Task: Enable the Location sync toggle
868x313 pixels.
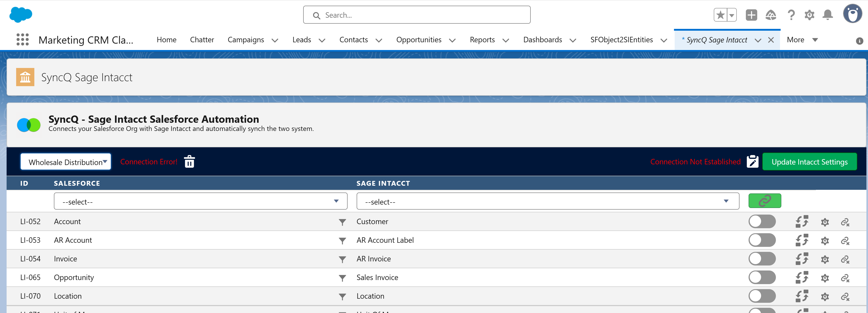Action: point(762,296)
